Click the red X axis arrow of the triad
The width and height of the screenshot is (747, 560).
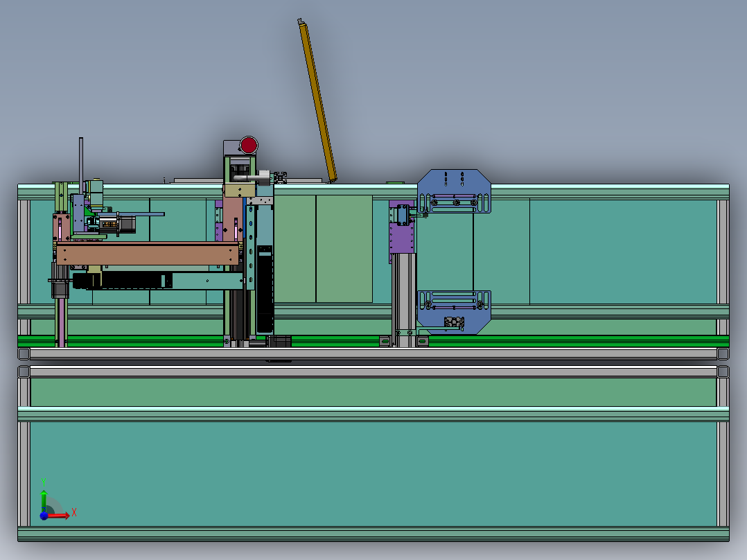[58, 516]
